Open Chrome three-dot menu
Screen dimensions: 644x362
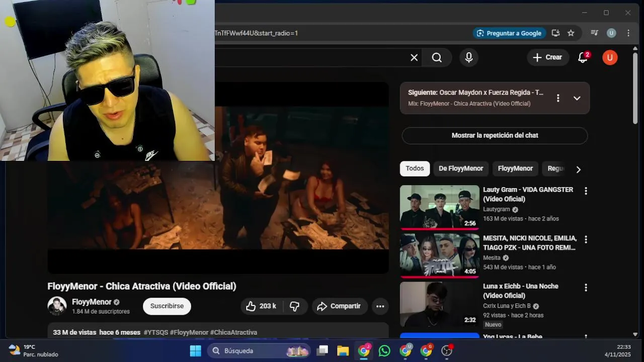pos(628,33)
